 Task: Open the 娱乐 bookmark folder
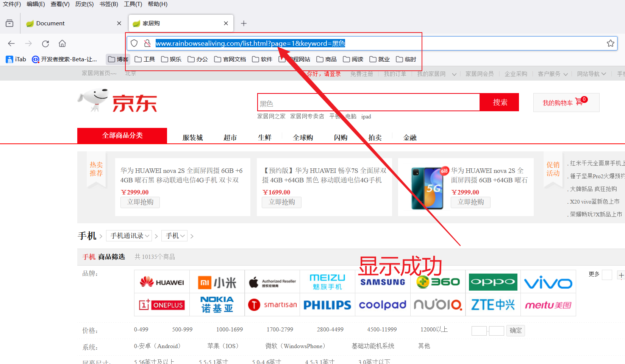(x=171, y=59)
